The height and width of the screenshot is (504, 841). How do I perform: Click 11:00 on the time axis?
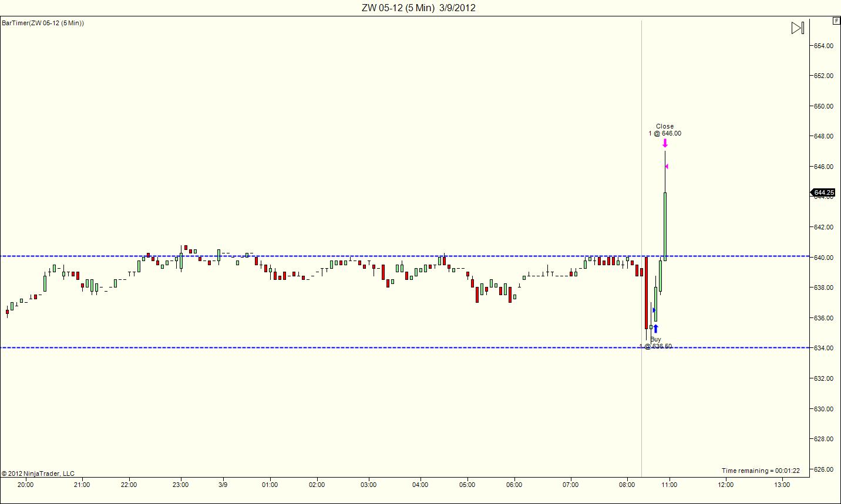pyautogui.click(x=669, y=485)
